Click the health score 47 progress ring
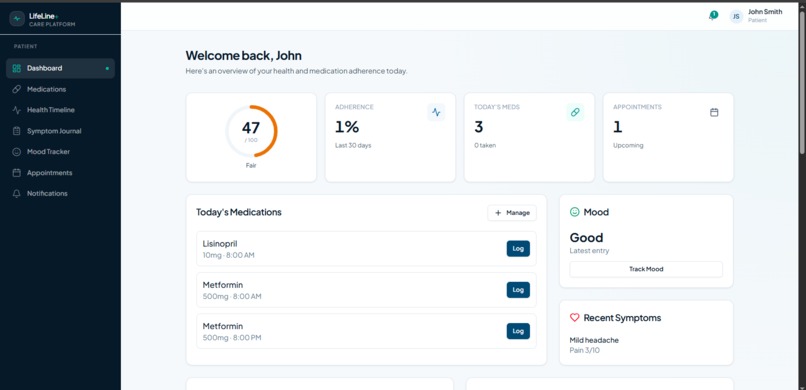The height and width of the screenshot is (390, 806). tap(251, 132)
